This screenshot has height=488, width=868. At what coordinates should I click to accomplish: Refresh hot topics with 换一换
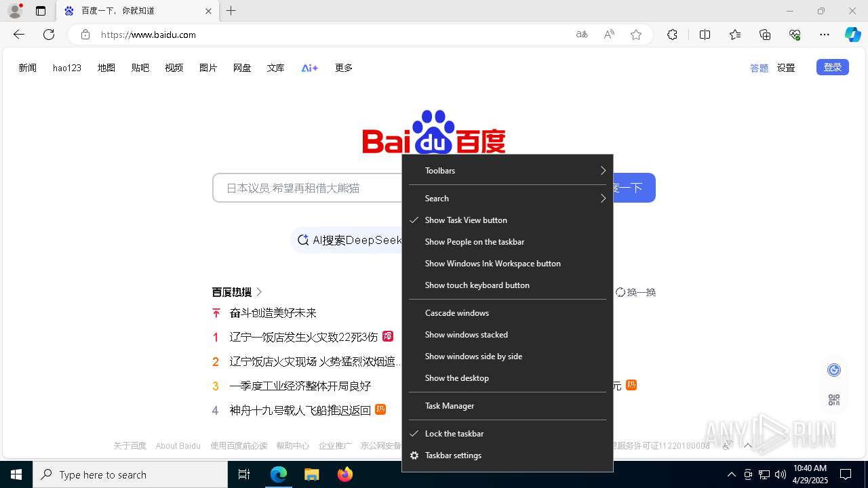tap(635, 292)
